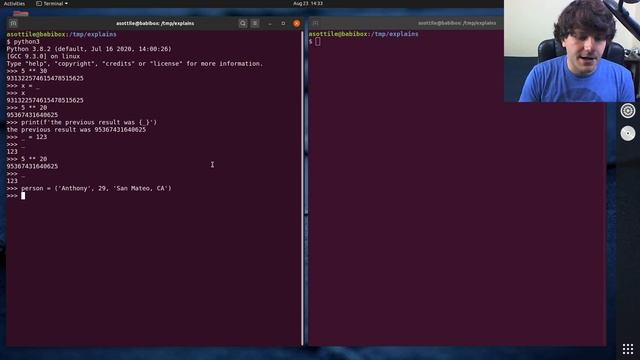Image resolution: width=640 pixels, height=360 pixels.
Task: Click new tab icon in left terminal
Action: pyautogui.click(x=13, y=23)
